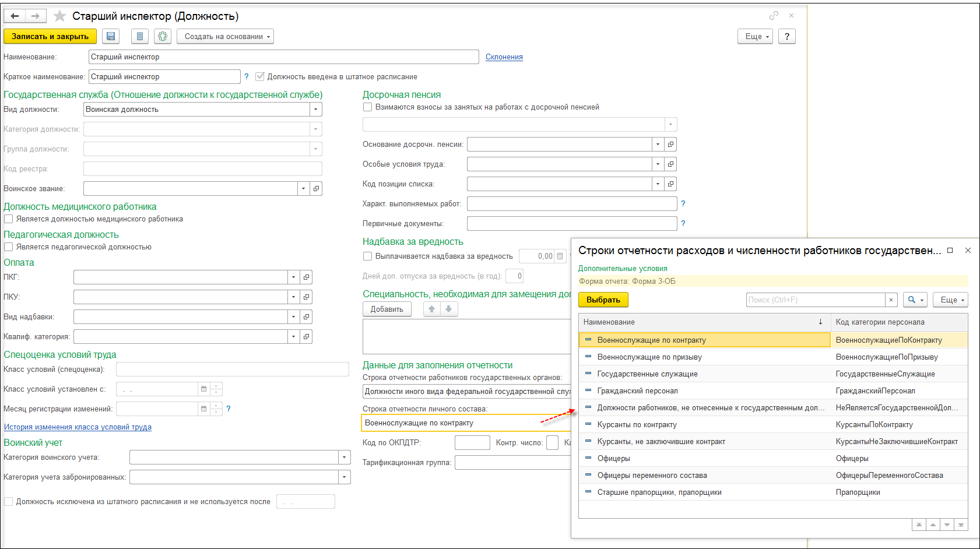Open the ПКГ field's open-value icon
The height and width of the screenshot is (549, 980).
pyautogui.click(x=306, y=277)
